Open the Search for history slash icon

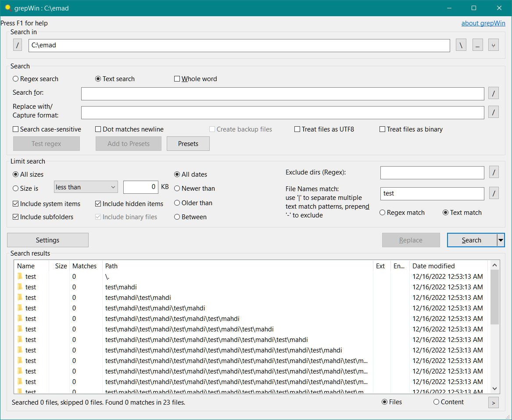tap(493, 93)
